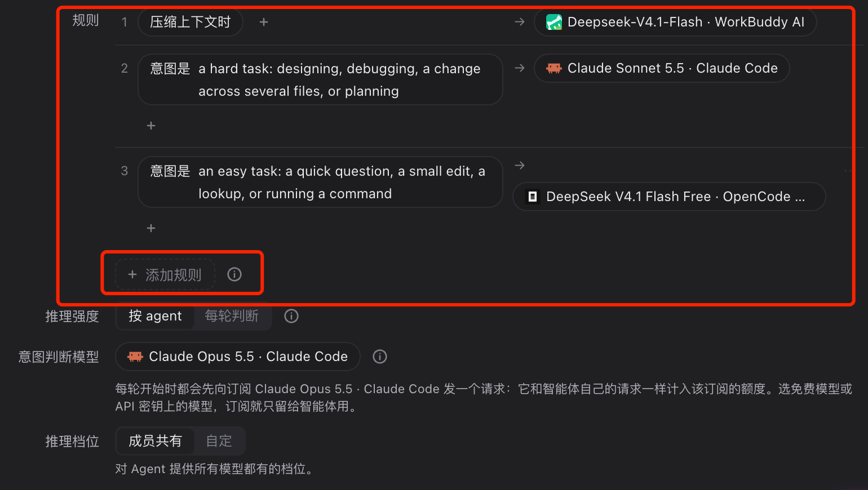The height and width of the screenshot is (490, 868).
Task: Click the 压缩上下文时 condition chip
Action: point(191,22)
